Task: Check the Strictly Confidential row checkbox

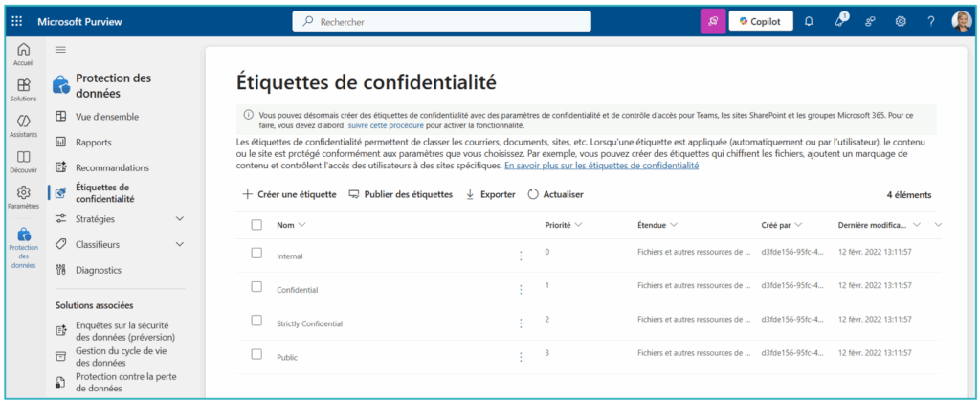Action: [256, 321]
